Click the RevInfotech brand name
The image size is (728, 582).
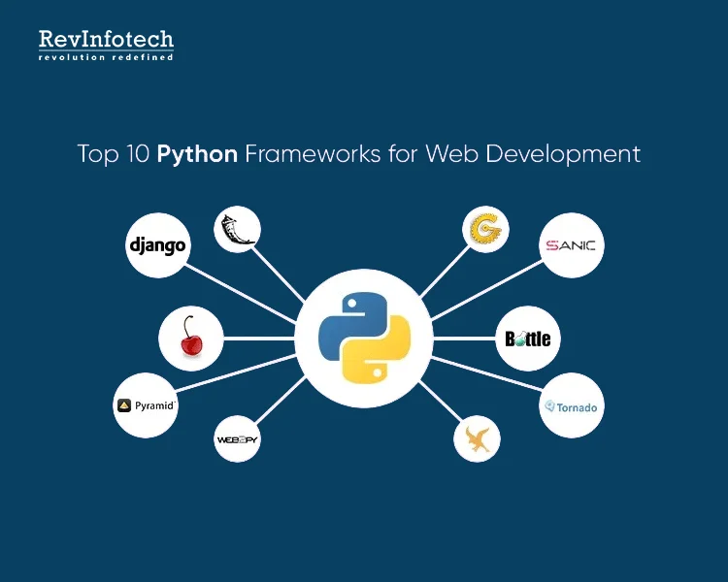click(106, 40)
